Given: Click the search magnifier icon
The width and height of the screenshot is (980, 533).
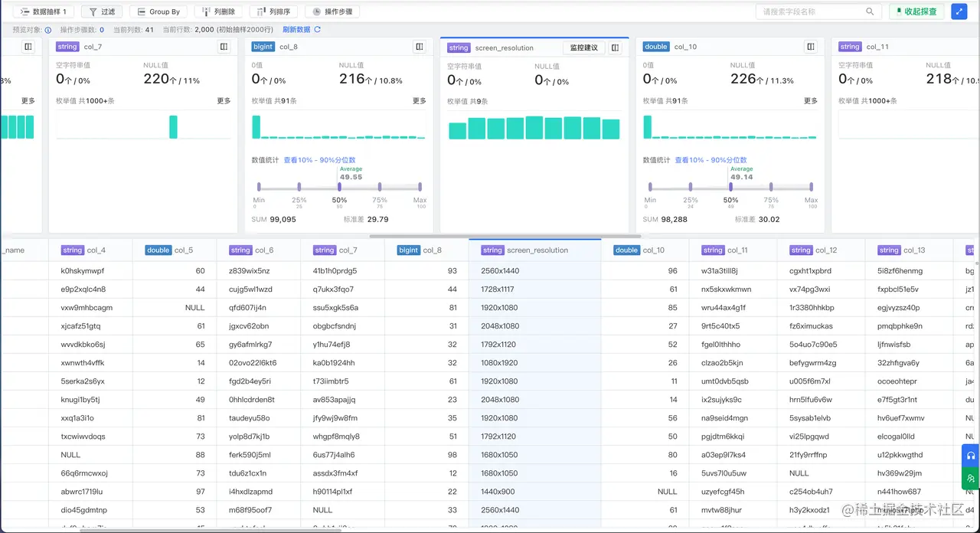Looking at the screenshot, I should pyautogui.click(x=870, y=11).
